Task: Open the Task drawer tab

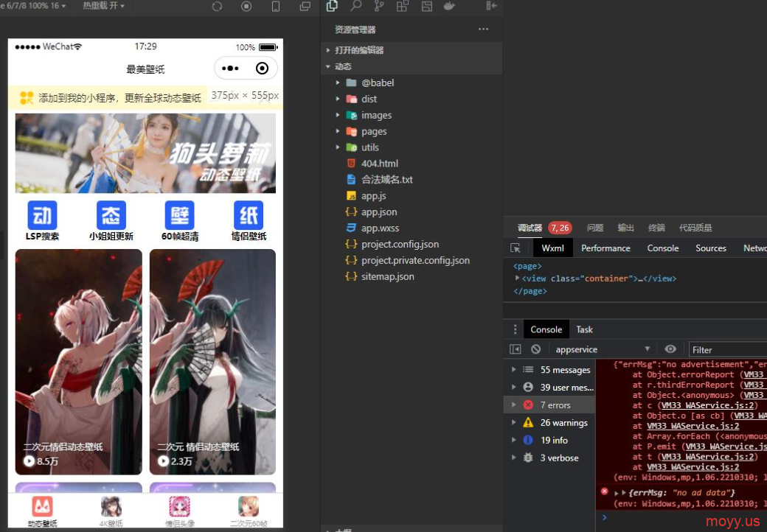Action: [584, 329]
